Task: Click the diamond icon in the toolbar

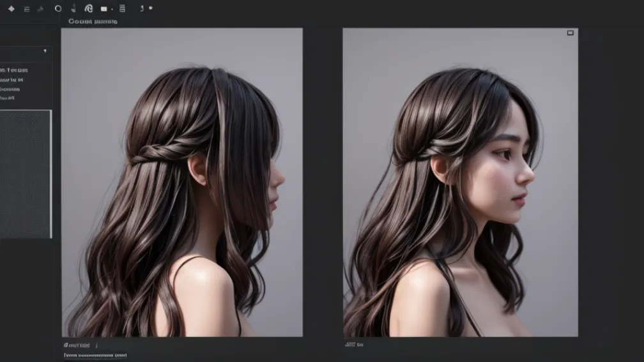Action: click(x=11, y=9)
